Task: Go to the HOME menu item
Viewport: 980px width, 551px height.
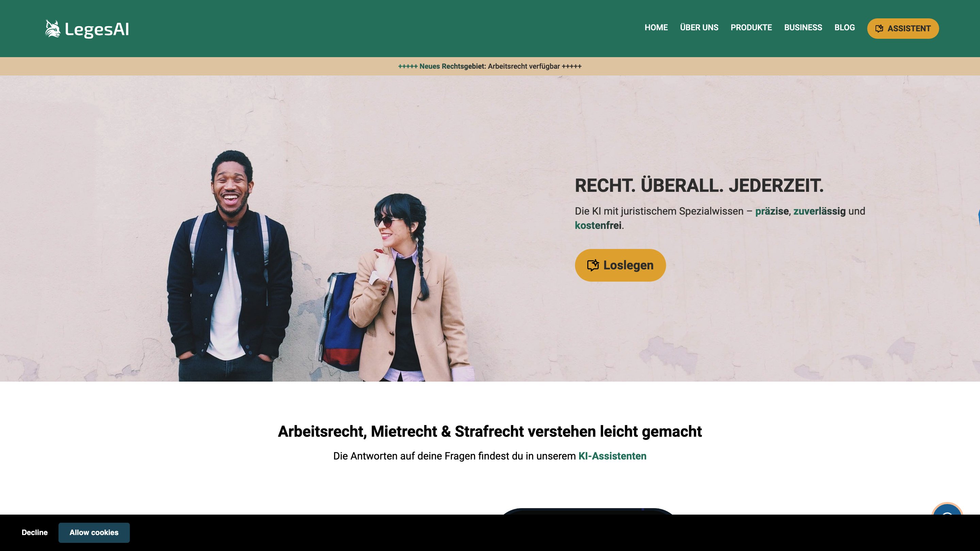Action: click(x=656, y=28)
